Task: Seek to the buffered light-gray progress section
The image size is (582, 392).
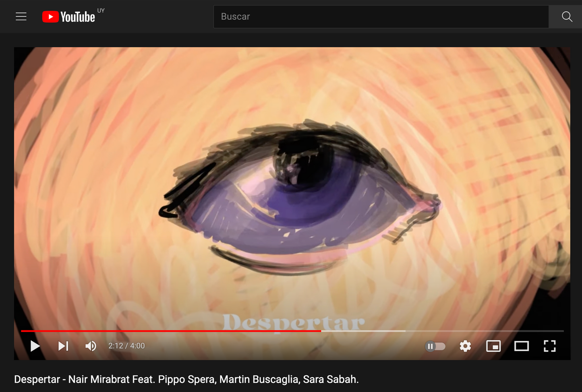Action: click(x=362, y=331)
